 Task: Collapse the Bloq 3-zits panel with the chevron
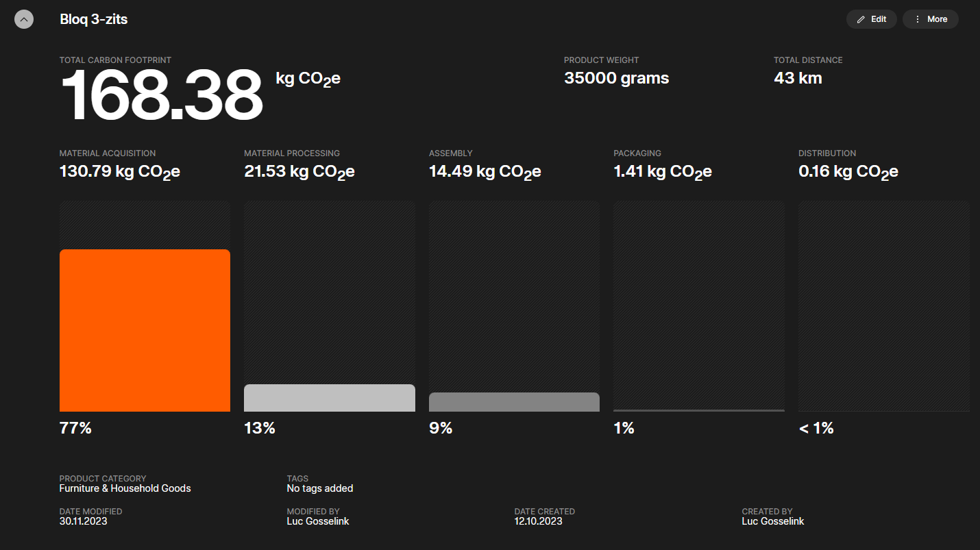pyautogui.click(x=24, y=19)
